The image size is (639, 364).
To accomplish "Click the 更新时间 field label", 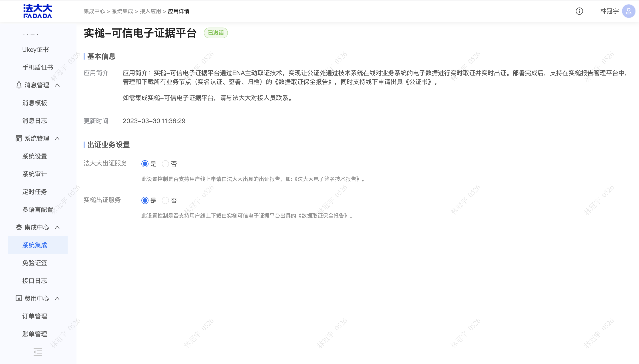I will tap(96, 121).
